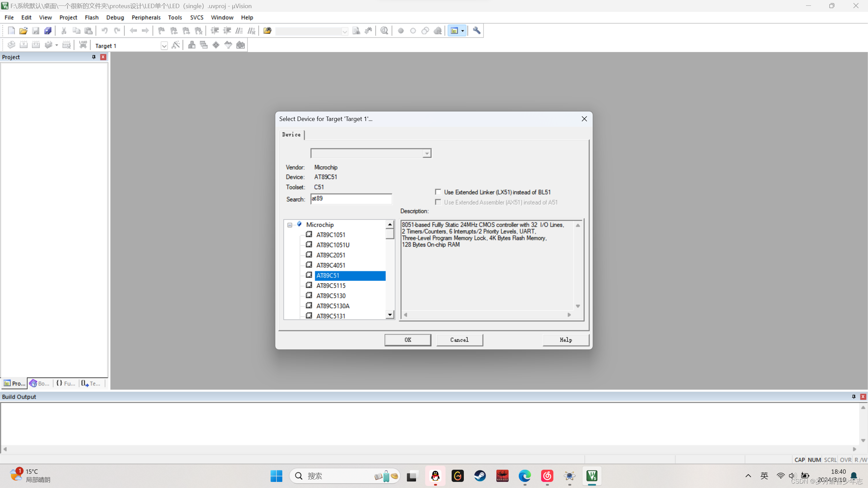Click the Save All icon
Screen dimensions: 868x488
[x=48, y=31]
